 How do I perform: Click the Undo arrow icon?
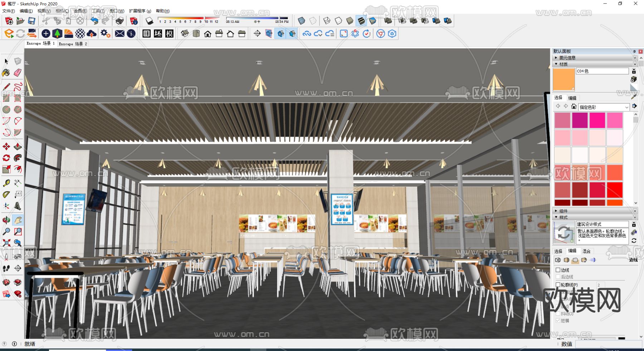[94, 21]
